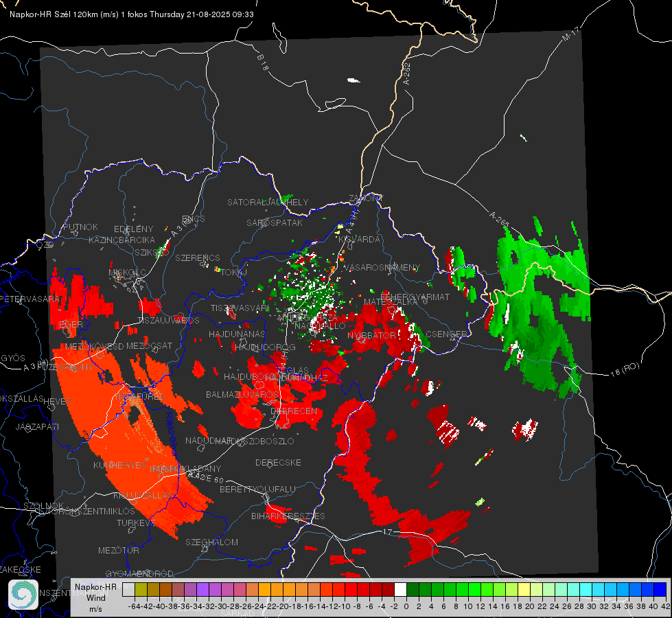The height and width of the screenshot is (618, 672).
Task: Select the BIHARKERESZTES label
Action: point(288,516)
